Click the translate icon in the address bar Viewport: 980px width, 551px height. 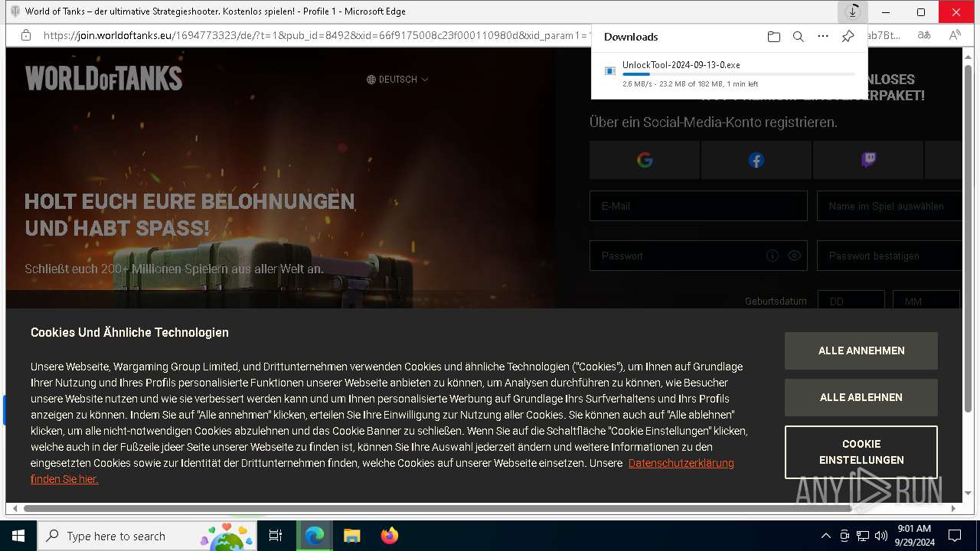click(924, 35)
